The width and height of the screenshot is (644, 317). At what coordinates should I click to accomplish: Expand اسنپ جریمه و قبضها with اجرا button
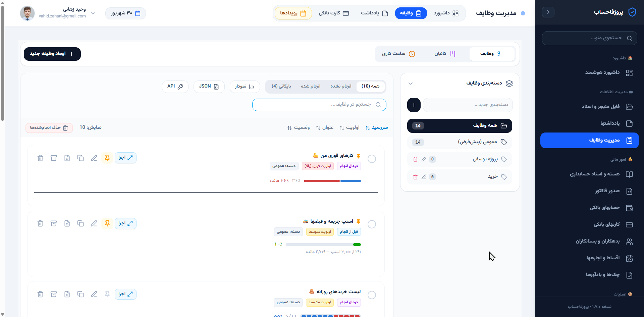pos(125,223)
